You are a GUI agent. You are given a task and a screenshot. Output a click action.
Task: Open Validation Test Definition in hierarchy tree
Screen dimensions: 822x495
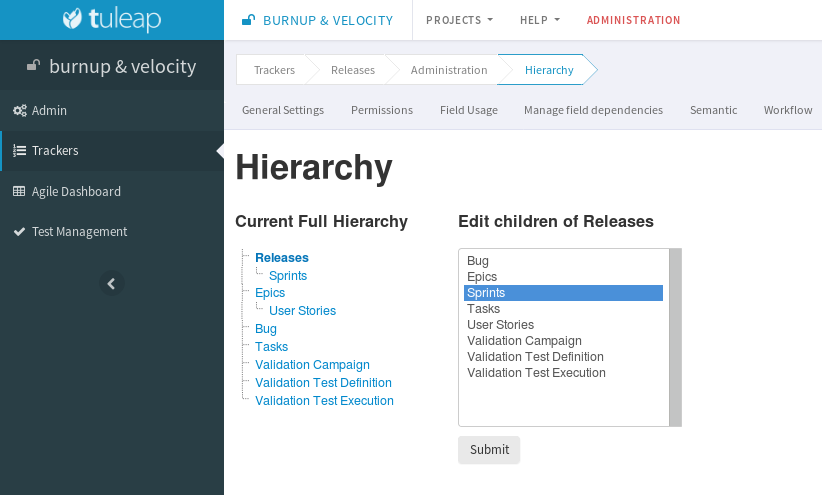tap(323, 382)
